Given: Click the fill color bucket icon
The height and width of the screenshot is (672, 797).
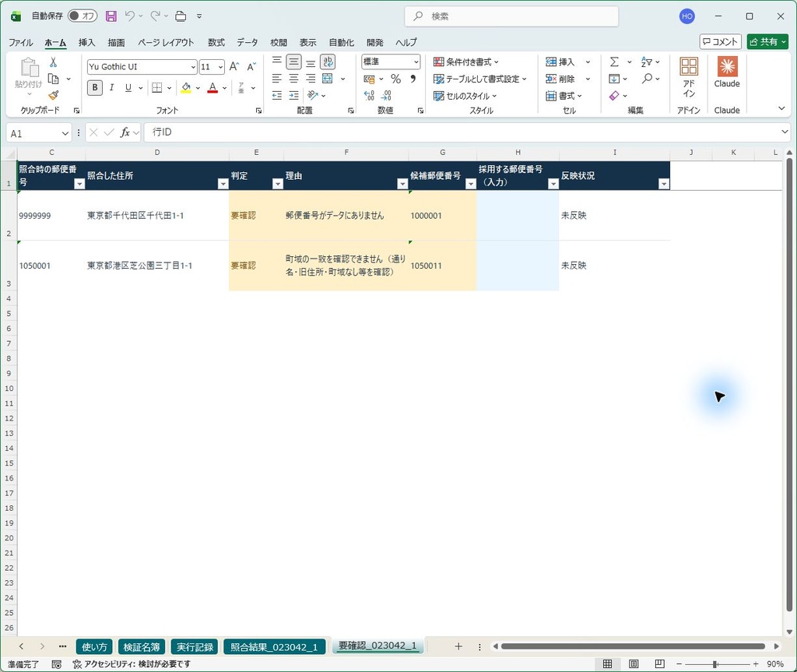Looking at the screenshot, I should 186,87.
